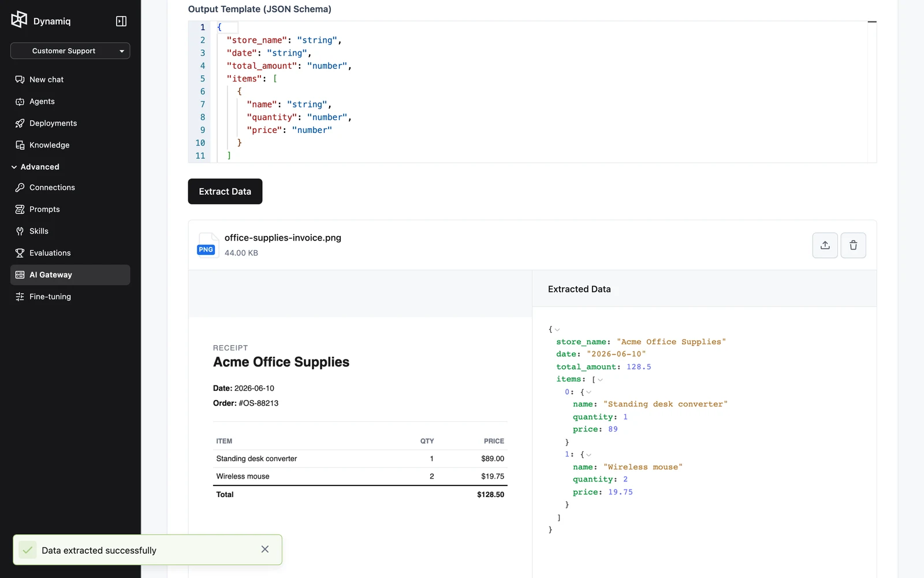Collapse the root object in Extracted Data

coord(557,329)
